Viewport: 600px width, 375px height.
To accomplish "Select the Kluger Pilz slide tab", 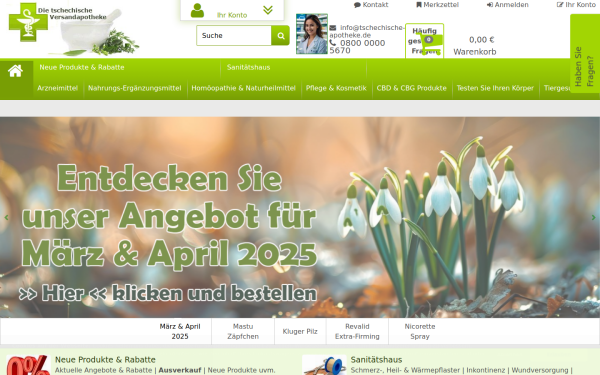I will pyautogui.click(x=300, y=331).
